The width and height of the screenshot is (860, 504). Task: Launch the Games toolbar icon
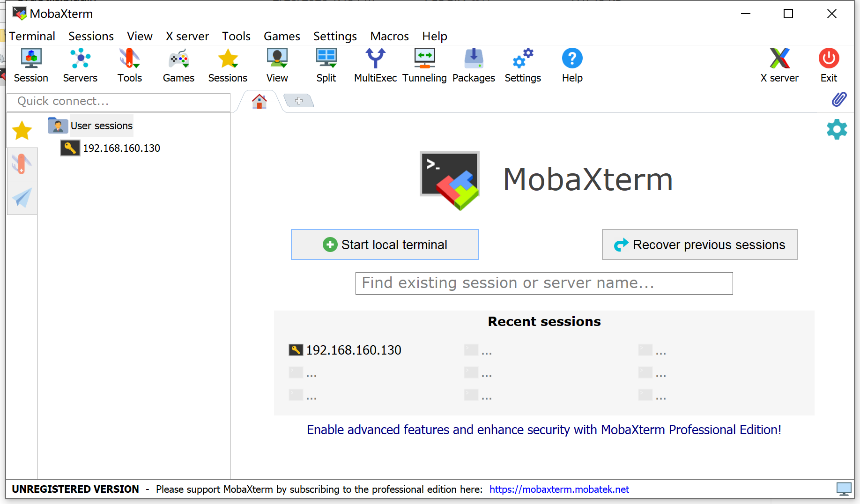coord(178,66)
